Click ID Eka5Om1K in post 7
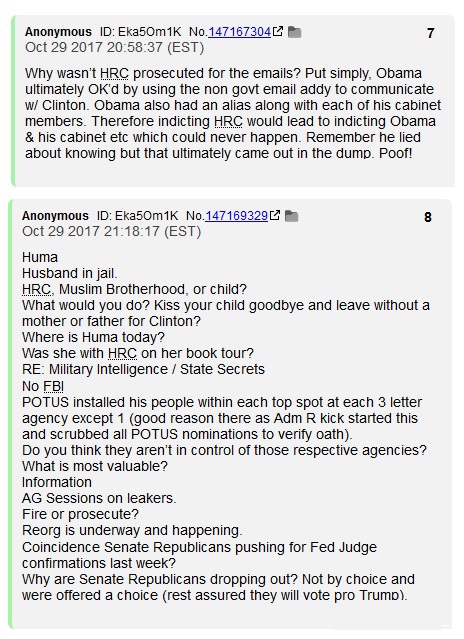 coord(141,32)
